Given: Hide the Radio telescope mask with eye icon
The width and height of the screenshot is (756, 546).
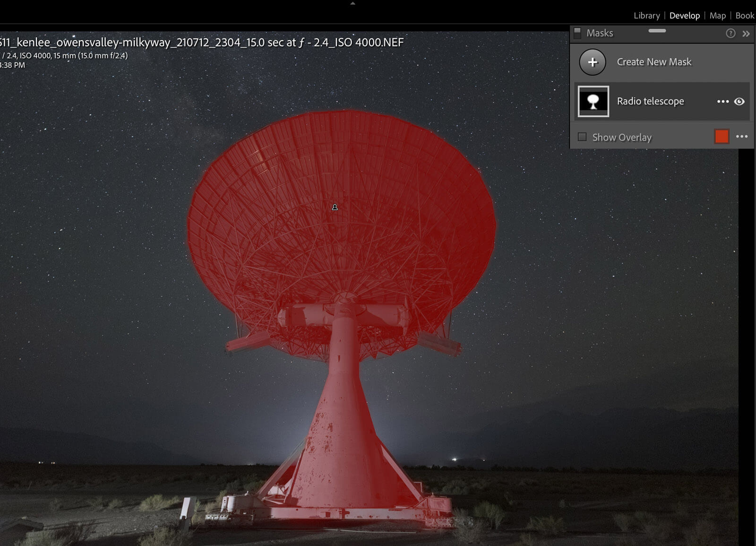Looking at the screenshot, I should (x=739, y=102).
